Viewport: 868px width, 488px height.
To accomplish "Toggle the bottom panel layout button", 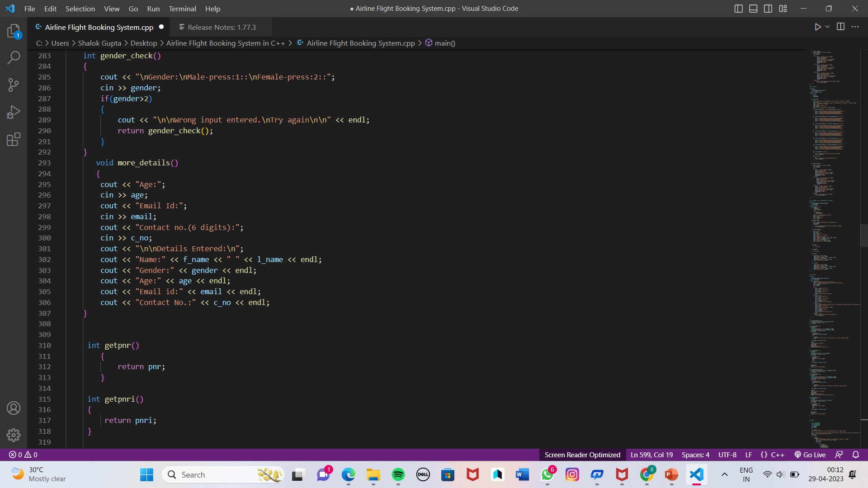I will [x=753, y=9].
